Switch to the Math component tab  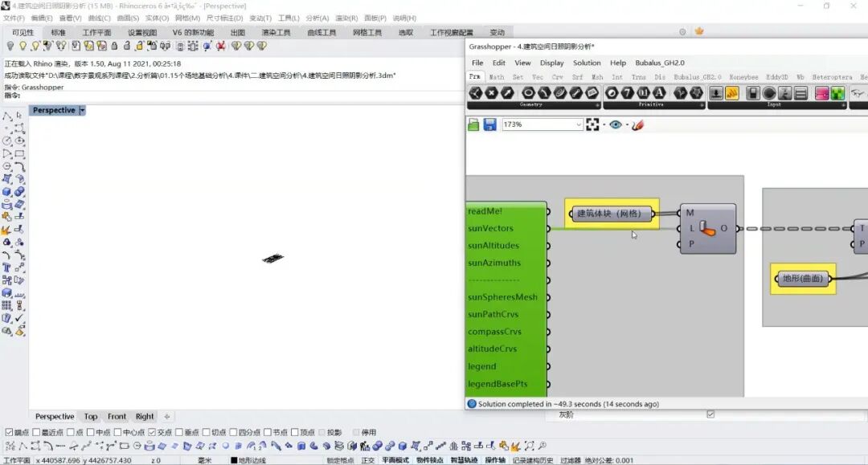pyautogui.click(x=497, y=77)
